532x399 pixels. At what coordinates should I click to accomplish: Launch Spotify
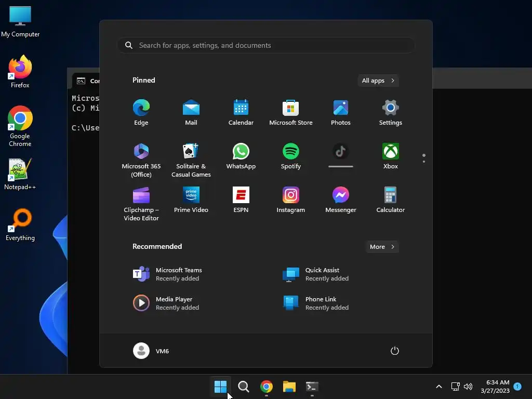(x=291, y=156)
